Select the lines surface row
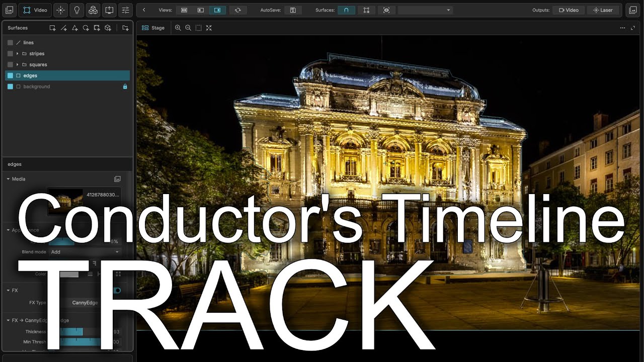Screen dimensions: 644x362 pyautogui.click(x=67, y=43)
